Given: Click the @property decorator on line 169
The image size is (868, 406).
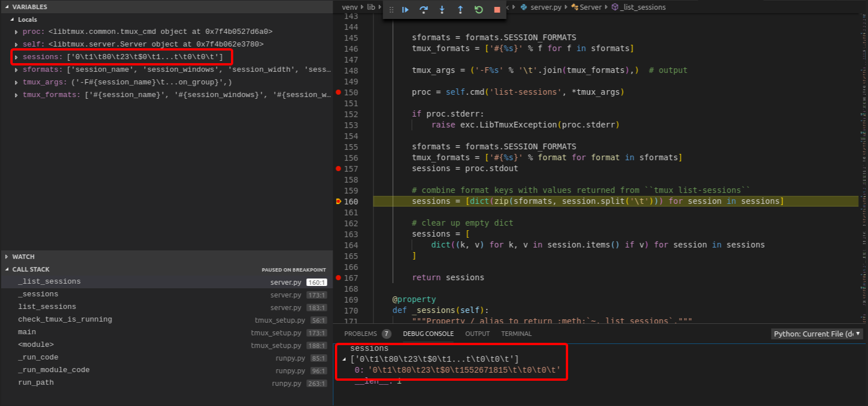Looking at the screenshot, I should click(414, 299).
